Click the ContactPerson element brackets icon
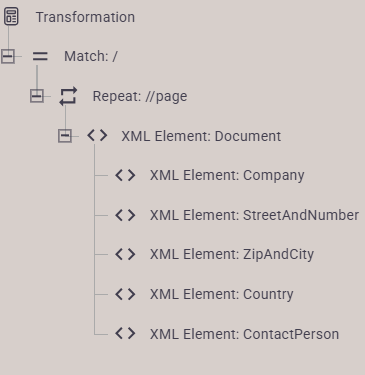Viewport: 365px width, 375px height. [x=125, y=334]
